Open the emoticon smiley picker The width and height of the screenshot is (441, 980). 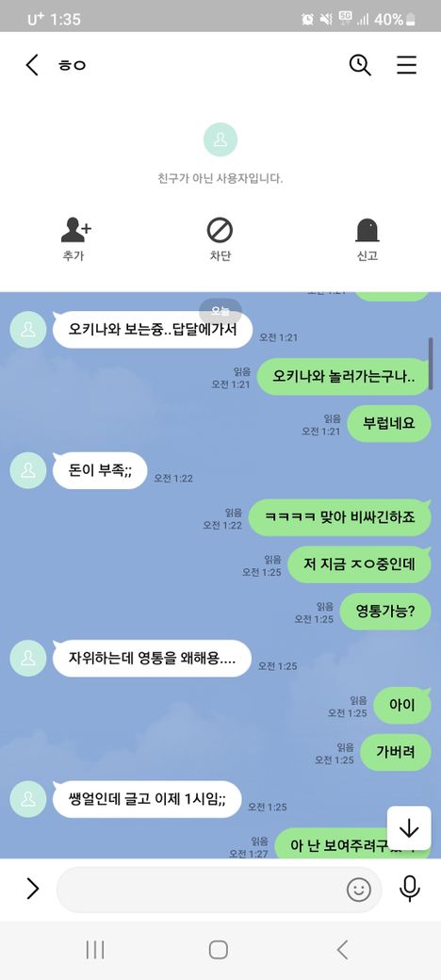click(358, 890)
